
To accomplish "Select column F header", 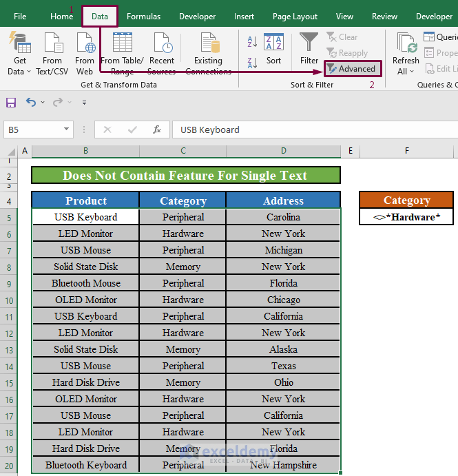I will pos(407,151).
